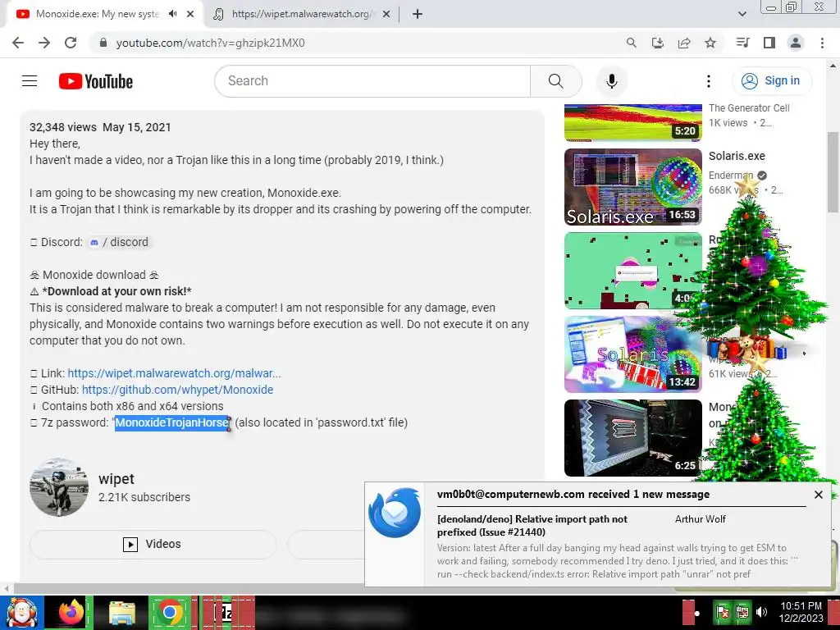Open wipet's channel avatar
840x630 pixels.
pos(59,487)
